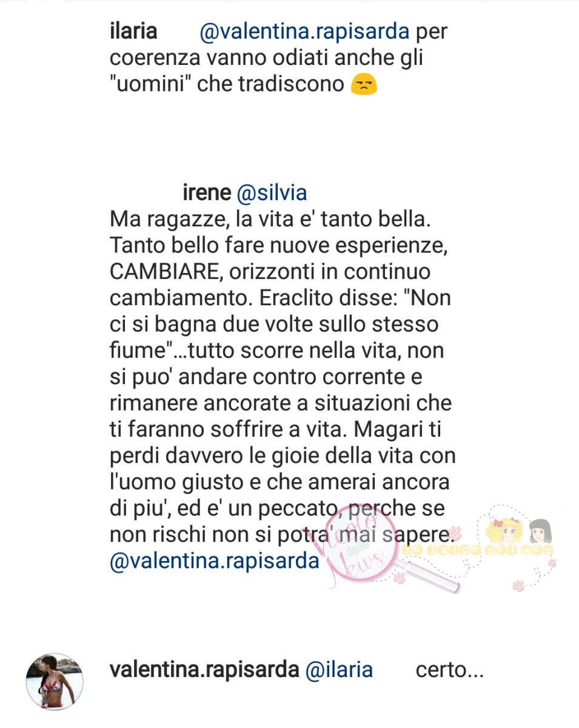Tap the word CAMBIARE in irene's comment

point(161,272)
